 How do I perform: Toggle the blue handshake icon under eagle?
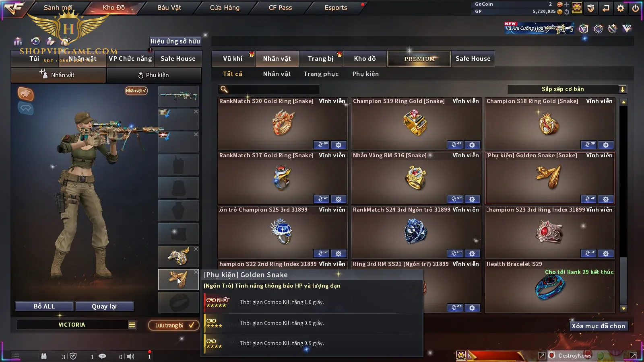point(25,109)
